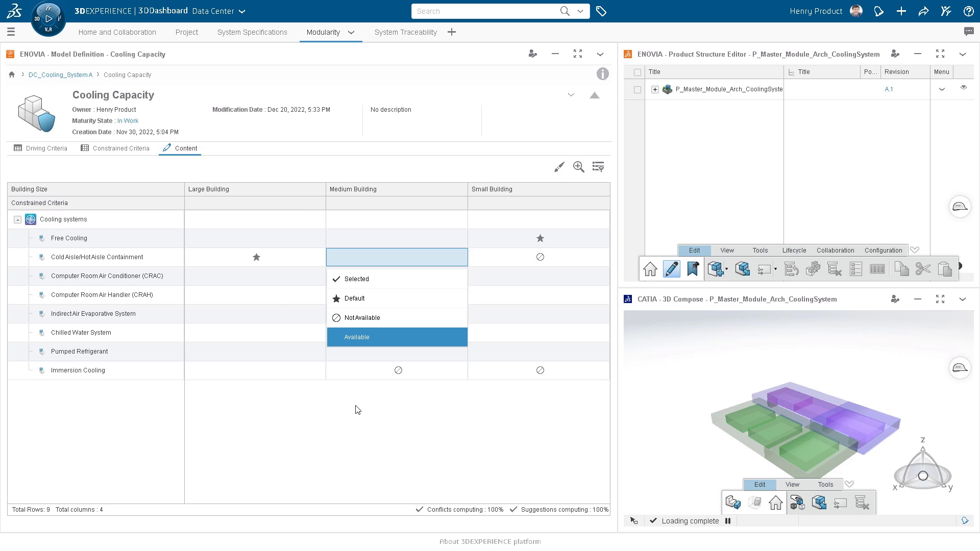Click revision A.1 link in Product Structure
Screen dimensions: 980x551
[x=889, y=89]
